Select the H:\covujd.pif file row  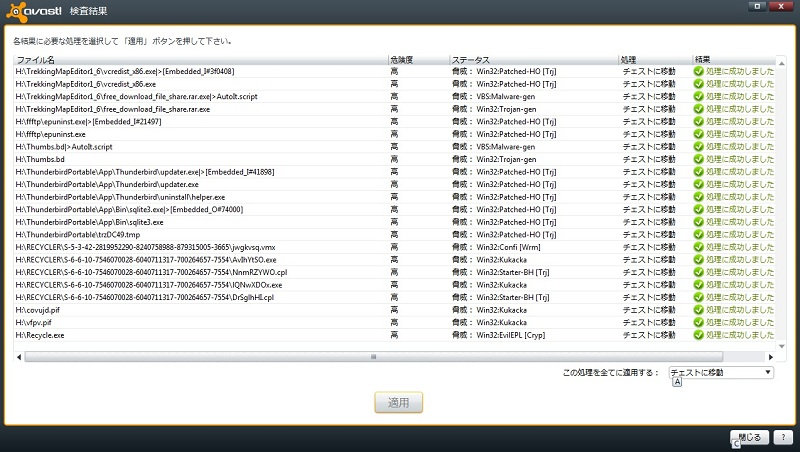(x=394, y=310)
